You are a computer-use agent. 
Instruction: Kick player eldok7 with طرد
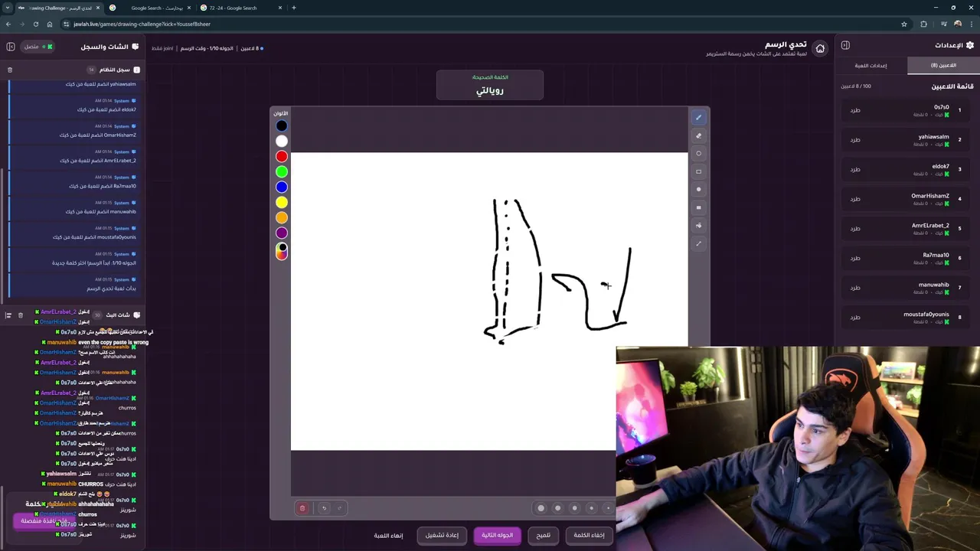point(855,169)
